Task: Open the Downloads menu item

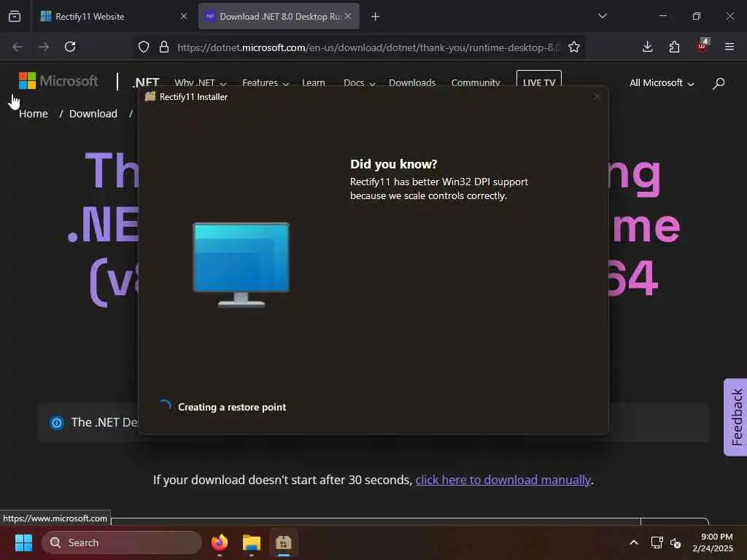Action: 412,83
